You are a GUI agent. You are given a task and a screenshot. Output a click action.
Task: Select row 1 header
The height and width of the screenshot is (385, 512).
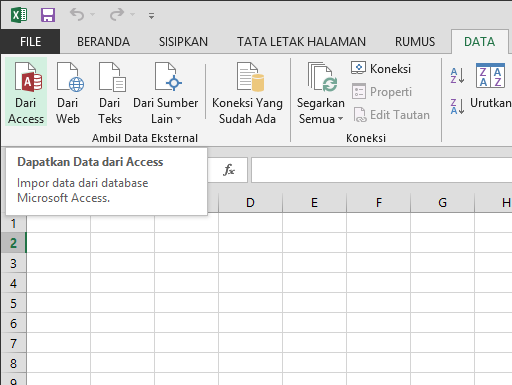[x=13, y=223]
